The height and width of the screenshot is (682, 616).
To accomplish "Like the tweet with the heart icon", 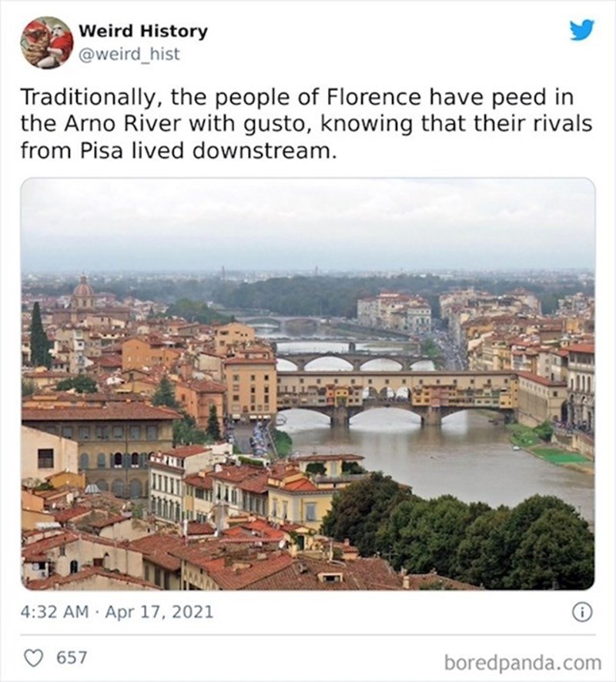I will point(33,659).
